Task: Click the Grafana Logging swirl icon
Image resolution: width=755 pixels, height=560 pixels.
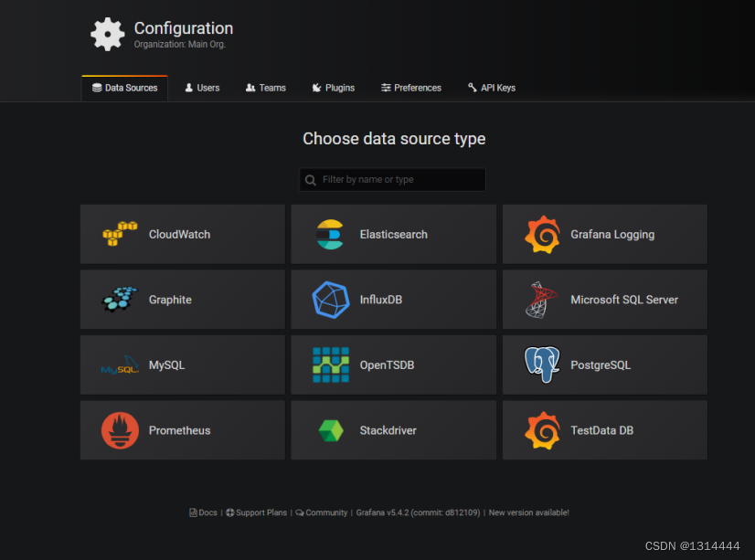Action: [x=542, y=234]
